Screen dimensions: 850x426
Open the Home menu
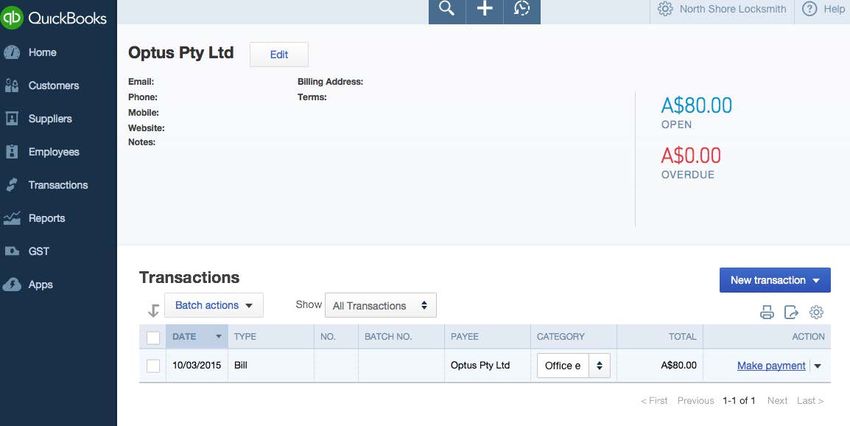(x=42, y=53)
